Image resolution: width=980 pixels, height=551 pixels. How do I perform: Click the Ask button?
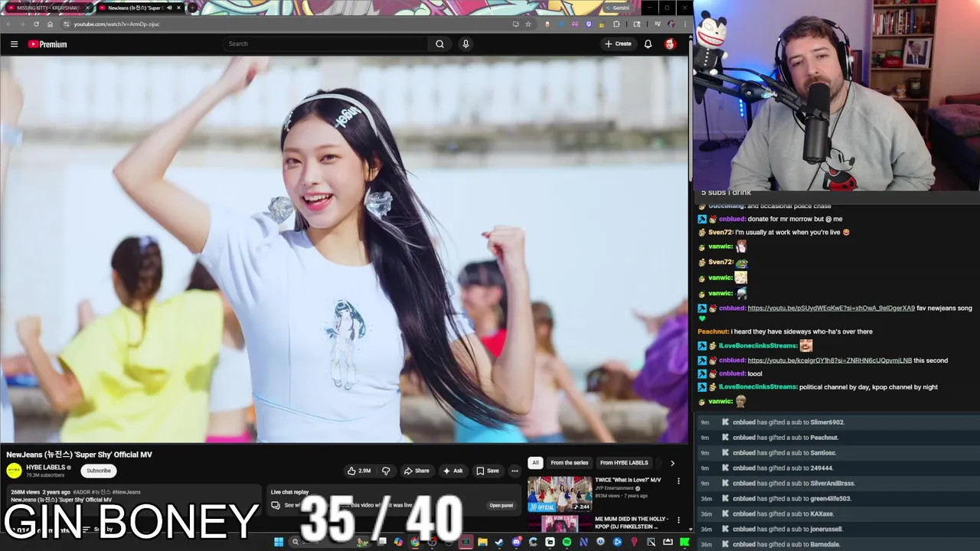[452, 471]
